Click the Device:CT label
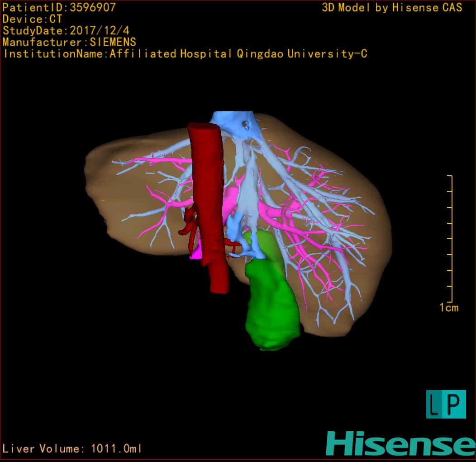Screen dimensions: 476x462 pos(32,19)
